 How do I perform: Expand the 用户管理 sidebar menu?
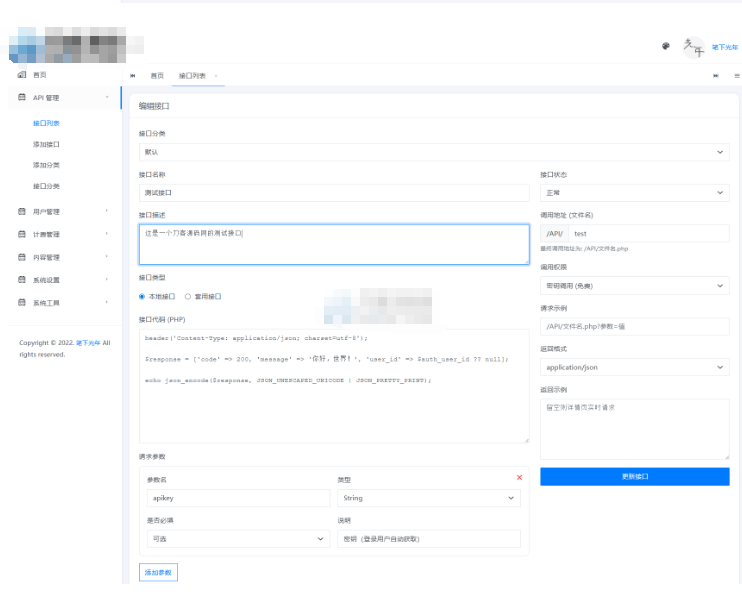coord(62,212)
